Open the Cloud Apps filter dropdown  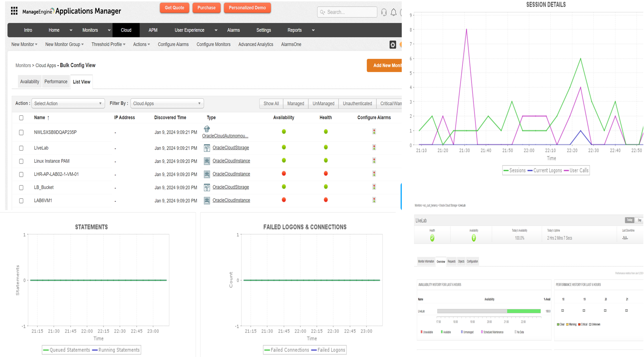(167, 103)
